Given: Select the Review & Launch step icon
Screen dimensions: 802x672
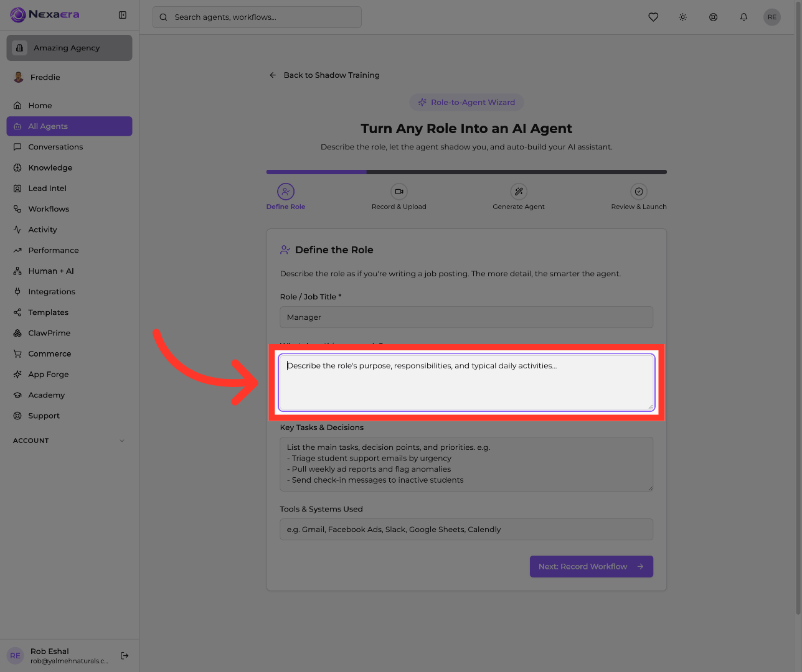Looking at the screenshot, I should [x=639, y=192].
